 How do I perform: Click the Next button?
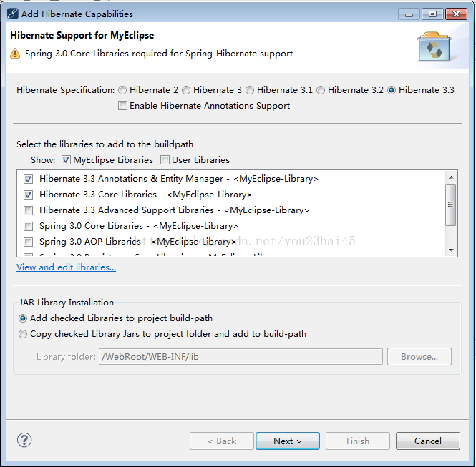click(x=288, y=441)
